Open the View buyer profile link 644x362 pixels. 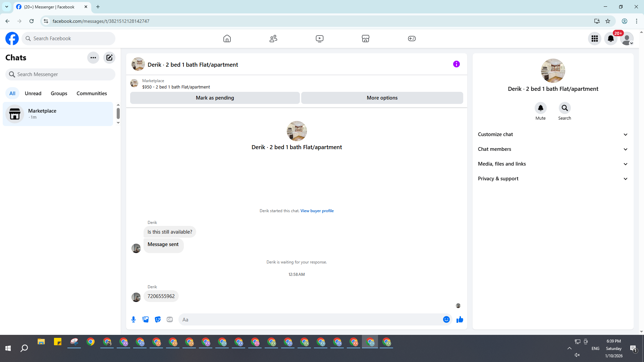tap(317, 211)
